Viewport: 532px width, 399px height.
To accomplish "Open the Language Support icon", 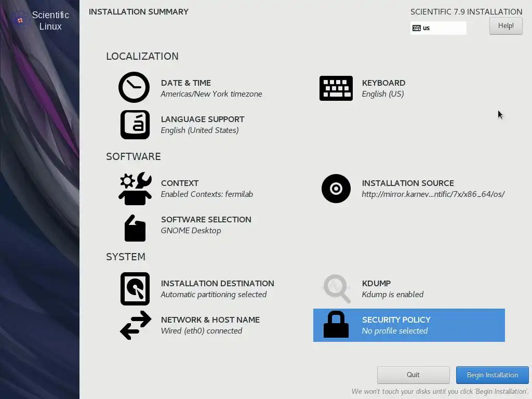I will 135,125.
